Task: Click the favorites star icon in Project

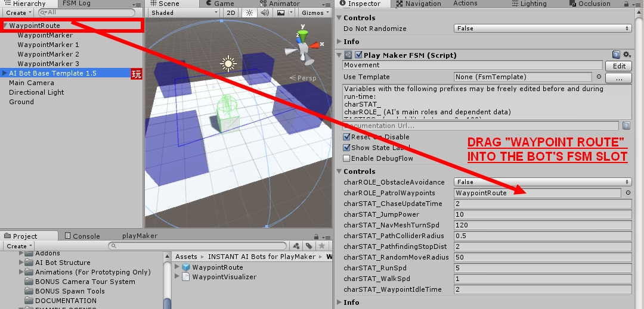Action: [322, 246]
